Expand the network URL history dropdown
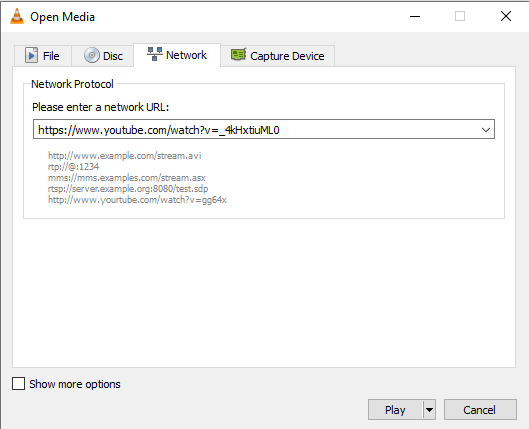Screen dimensions: 529x429 (x=486, y=130)
